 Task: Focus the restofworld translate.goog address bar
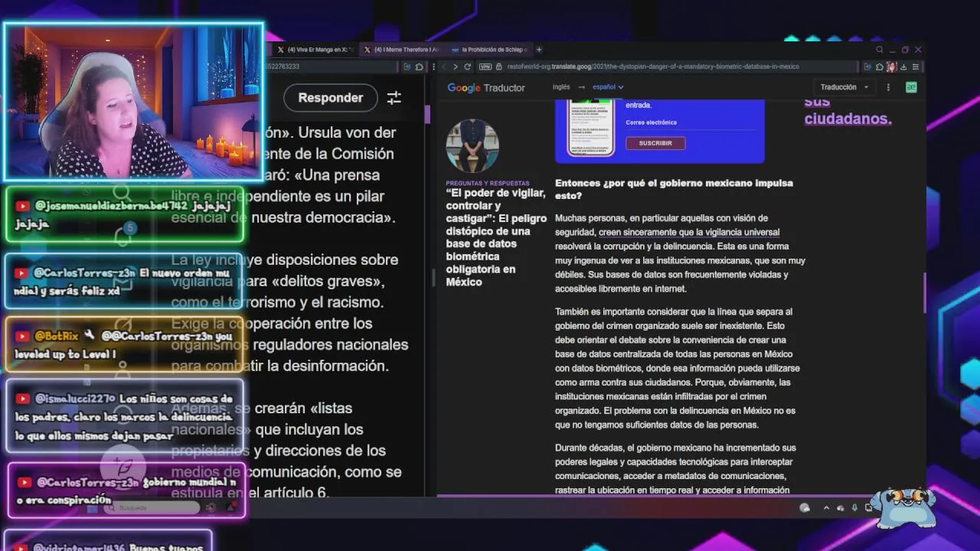click(x=652, y=67)
